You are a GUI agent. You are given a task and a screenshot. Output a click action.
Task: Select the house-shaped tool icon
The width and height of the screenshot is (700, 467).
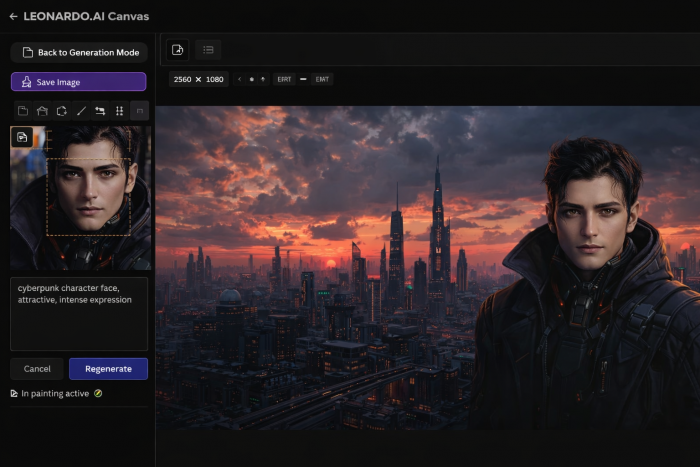coord(42,111)
